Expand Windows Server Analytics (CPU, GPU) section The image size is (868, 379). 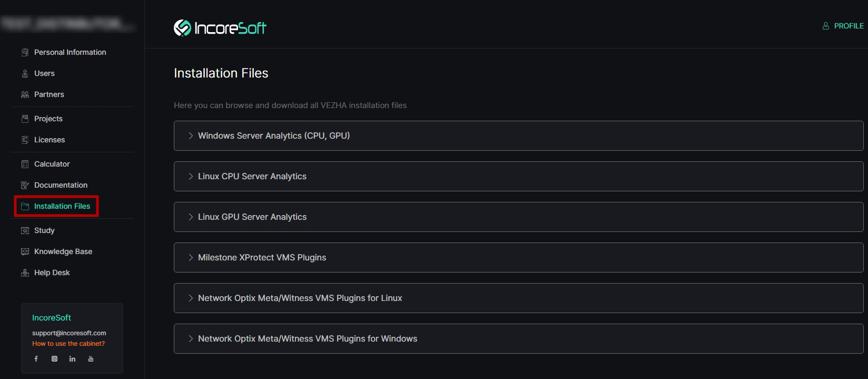click(518, 135)
